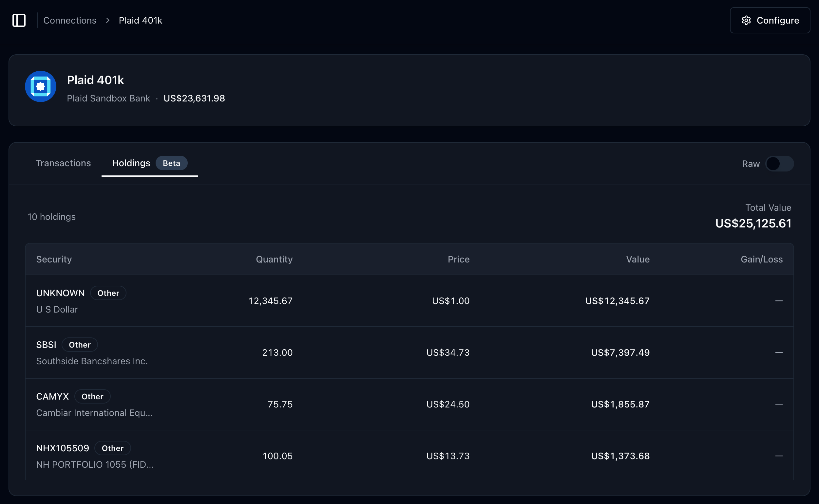819x504 pixels.
Task: Toggle the sidebar panel icon
Action: coord(19,20)
